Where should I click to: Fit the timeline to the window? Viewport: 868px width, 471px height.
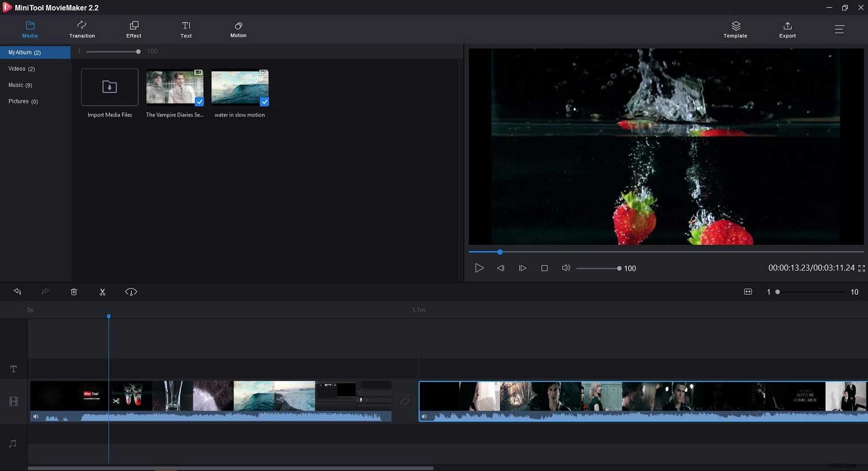click(x=748, y=291)
